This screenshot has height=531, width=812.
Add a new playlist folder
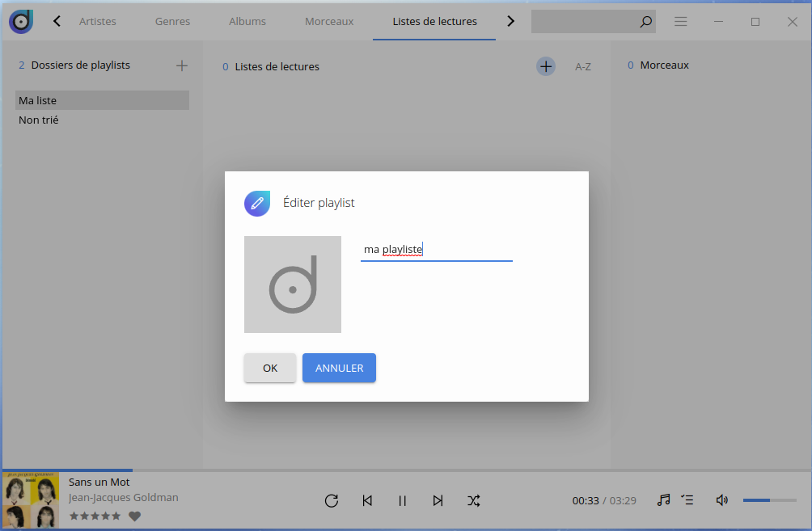pyautogui.click(x=182, y=65)
